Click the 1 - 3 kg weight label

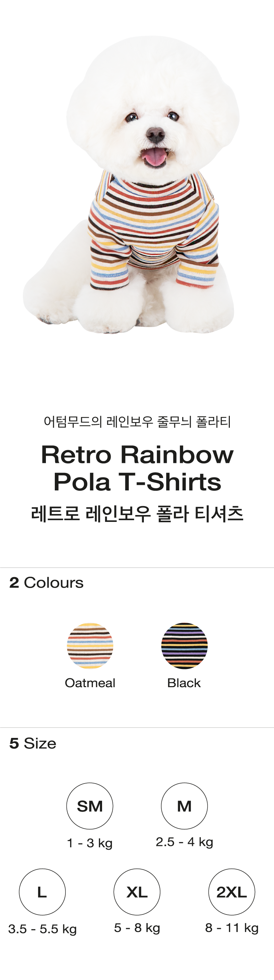tap(90, 843)
